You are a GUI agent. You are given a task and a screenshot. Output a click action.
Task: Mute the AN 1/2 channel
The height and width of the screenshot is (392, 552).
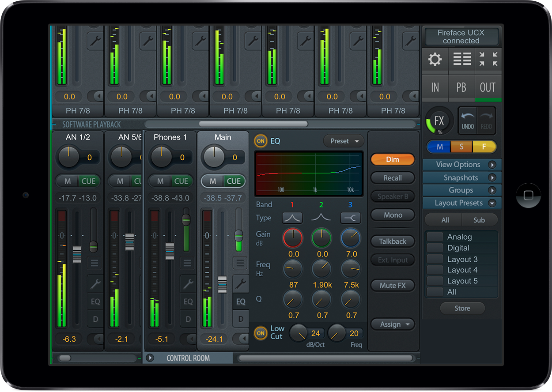click(68, 181)
